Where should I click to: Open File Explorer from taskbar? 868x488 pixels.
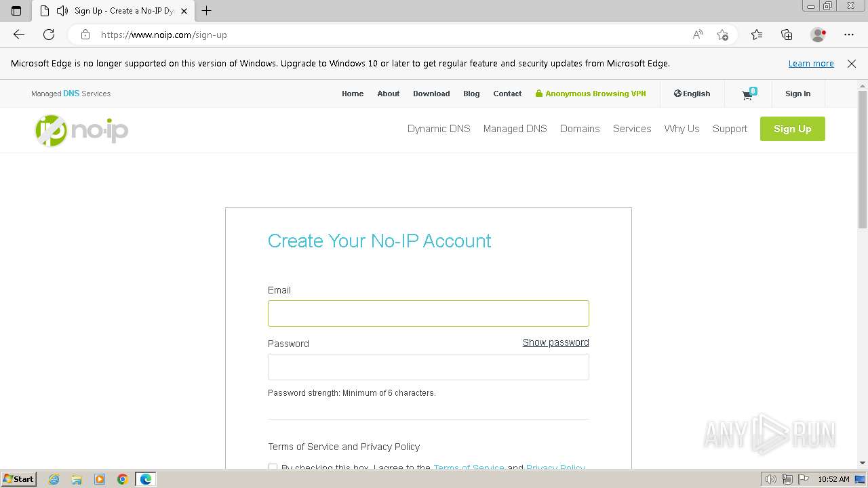pos(77,479)
